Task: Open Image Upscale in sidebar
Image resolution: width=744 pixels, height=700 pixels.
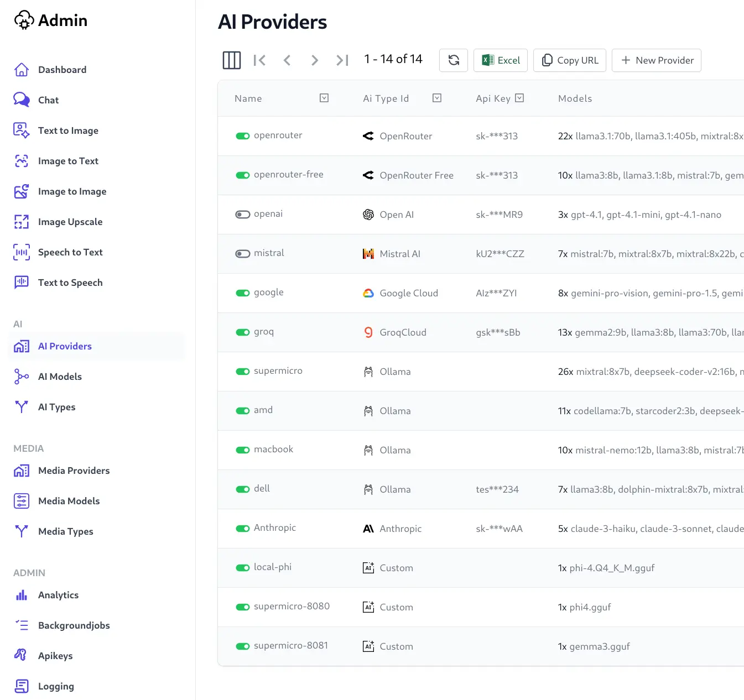Action: click(70, 222)
